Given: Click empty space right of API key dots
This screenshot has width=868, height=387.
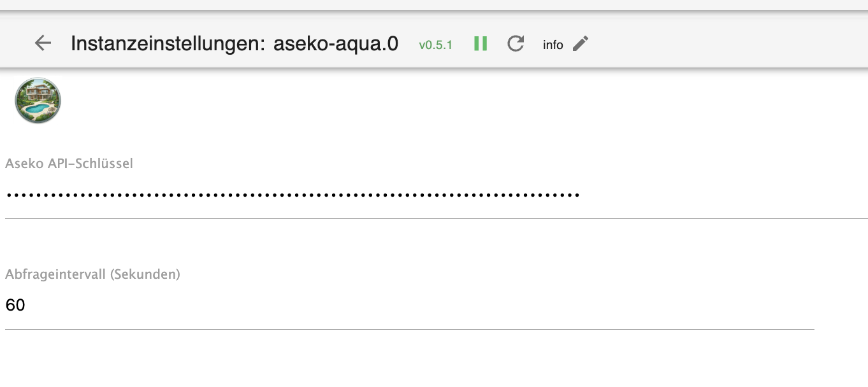Looking at the screenshot, I should coord(720,195).
